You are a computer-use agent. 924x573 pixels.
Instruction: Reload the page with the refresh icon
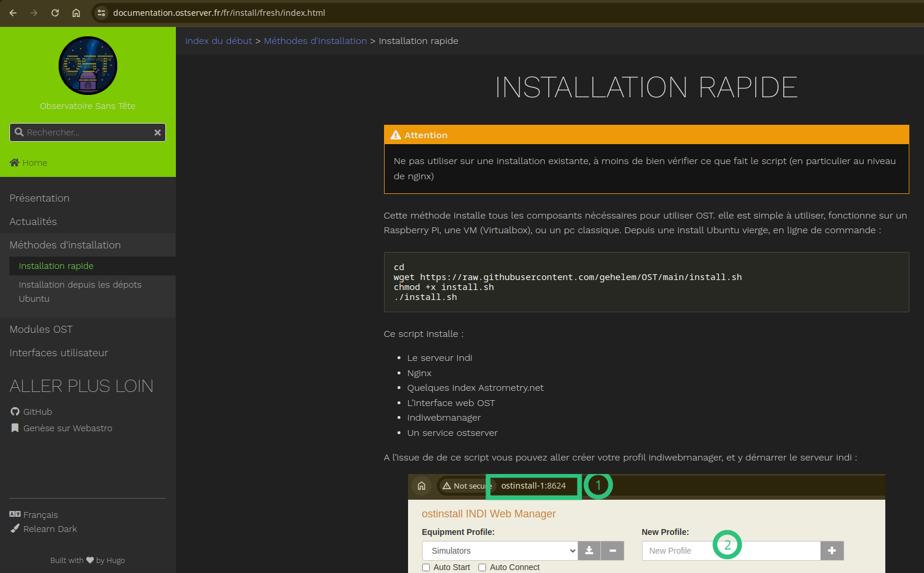55,13
